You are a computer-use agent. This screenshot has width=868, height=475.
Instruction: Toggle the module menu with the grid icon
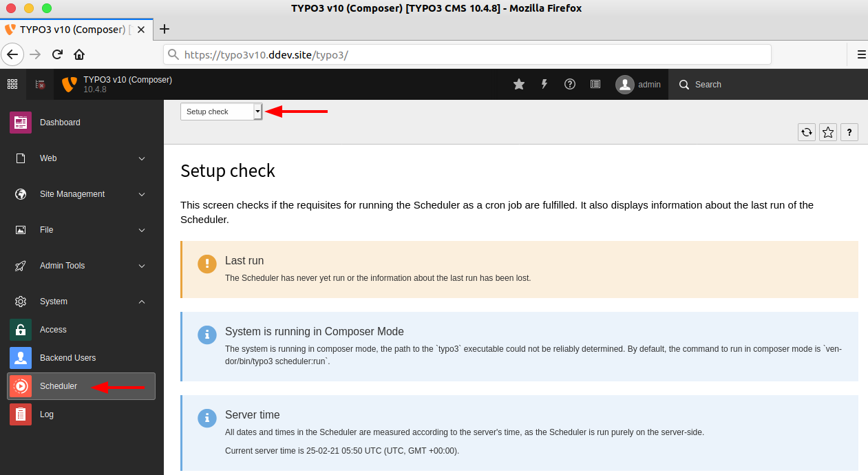tap(12, 84)
